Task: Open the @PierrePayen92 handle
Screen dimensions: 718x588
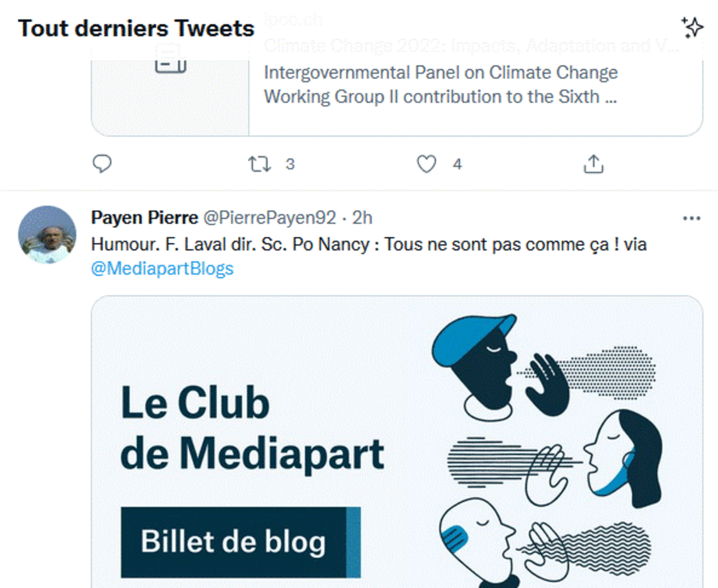Action: (x=270, y=218)
